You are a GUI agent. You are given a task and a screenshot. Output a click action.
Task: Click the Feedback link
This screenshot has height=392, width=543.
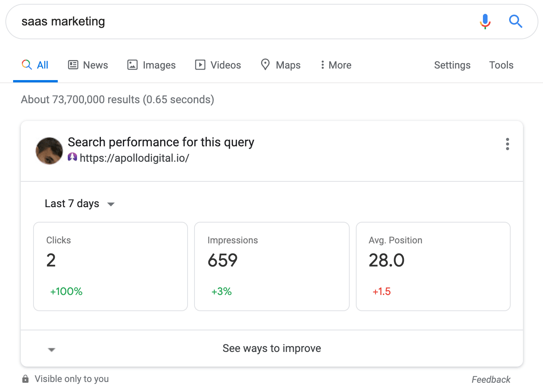pos(491,380)
